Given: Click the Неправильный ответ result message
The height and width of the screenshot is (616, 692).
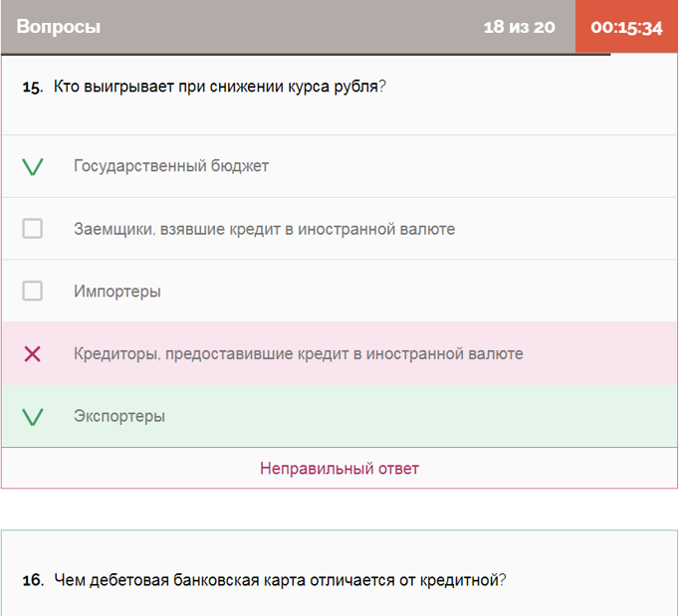Looking at the screenshot, I should tap(340, 468).
